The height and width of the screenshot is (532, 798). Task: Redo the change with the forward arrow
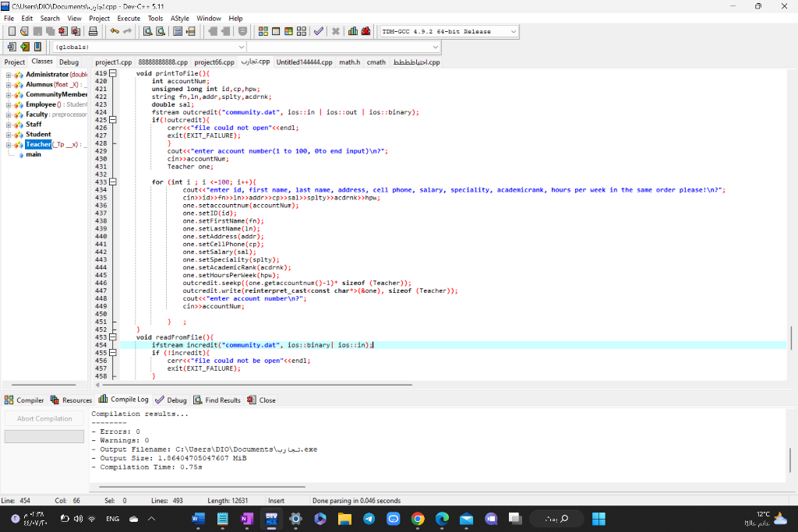(127, 32)
